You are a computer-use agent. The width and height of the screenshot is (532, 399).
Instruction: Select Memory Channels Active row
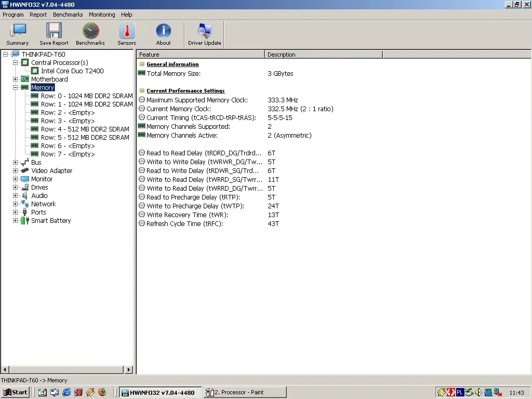[334, 136]
